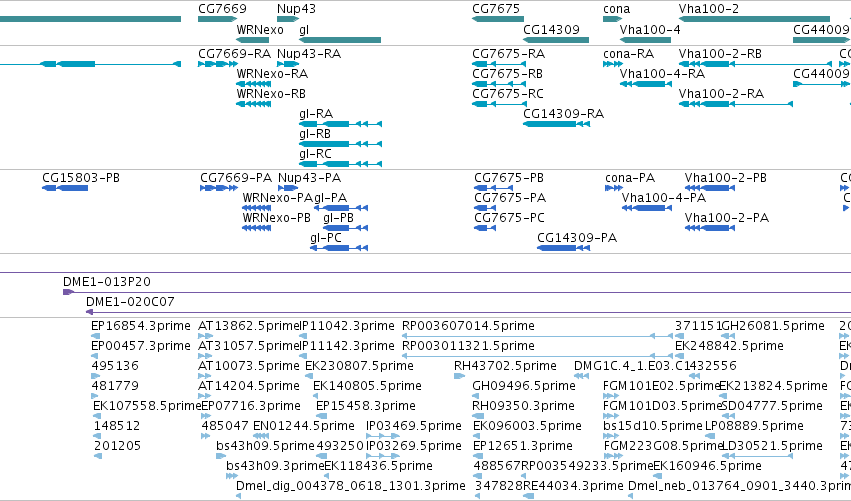Select the GH26081.5prime feature label
The width and height of the screenshot is (851, 501).
[773, 326]
